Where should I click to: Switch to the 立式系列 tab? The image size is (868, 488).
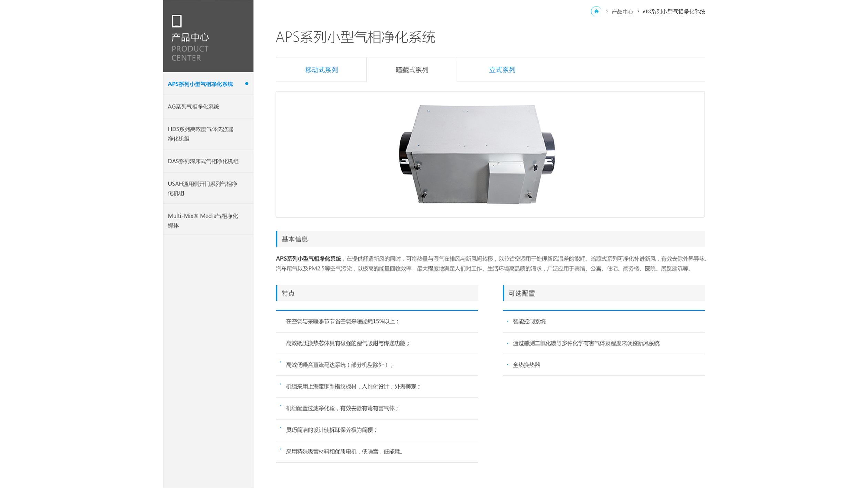502,70
